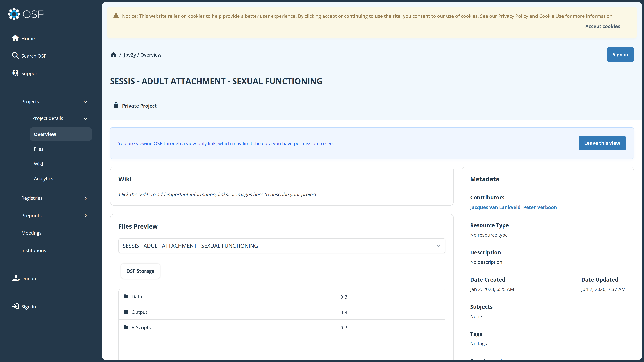Open Wiki from the sidebar
Image resolution: width=644 pixels, height=362 pixels.
point(39,164)
